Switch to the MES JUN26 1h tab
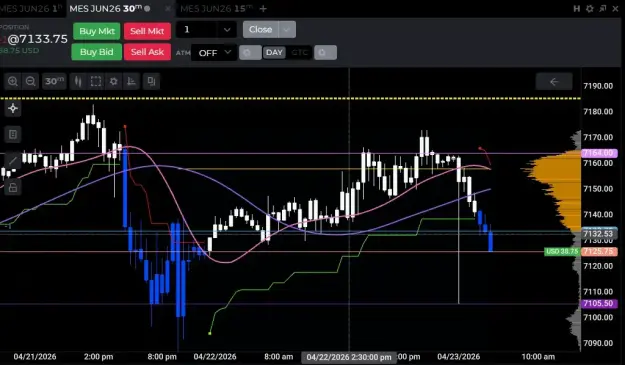Viewport: 625px width, 365px height. point(31,9)
